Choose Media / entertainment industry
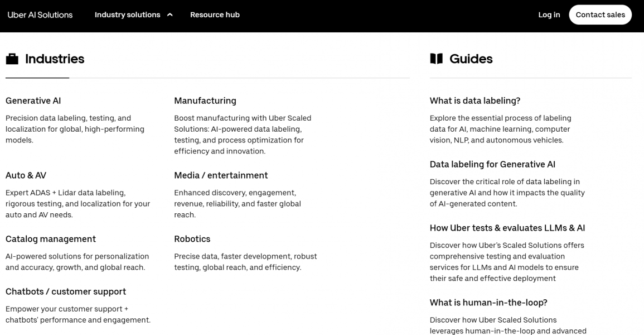 click(x=221, y=175)
